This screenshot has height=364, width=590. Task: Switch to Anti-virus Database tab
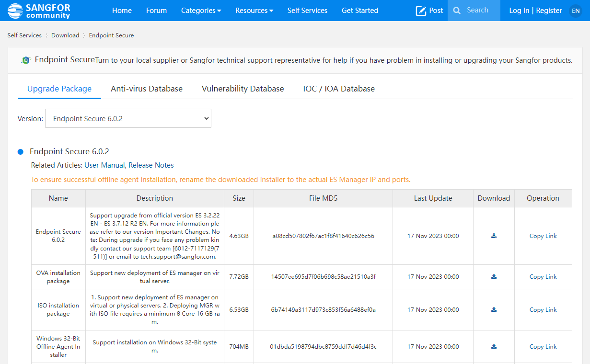pyautogui.click(x=147, y=89)
